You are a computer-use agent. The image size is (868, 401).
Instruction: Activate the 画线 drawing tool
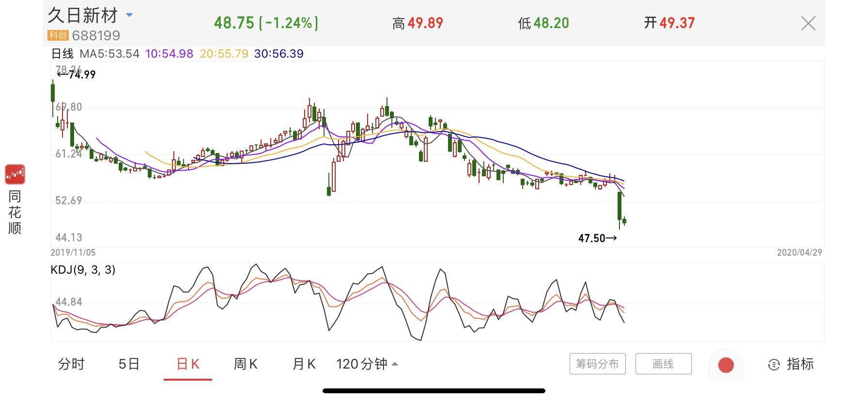(663, 364)
